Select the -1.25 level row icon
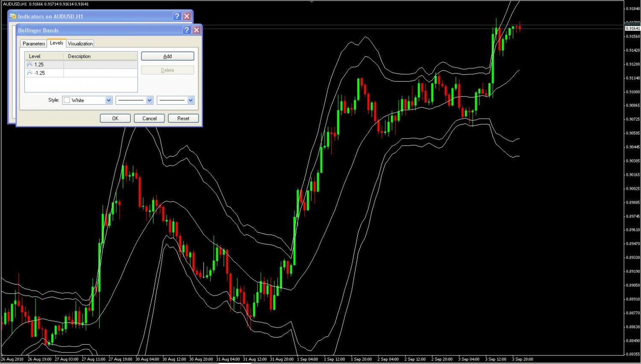641x364 pixels. 29,73
